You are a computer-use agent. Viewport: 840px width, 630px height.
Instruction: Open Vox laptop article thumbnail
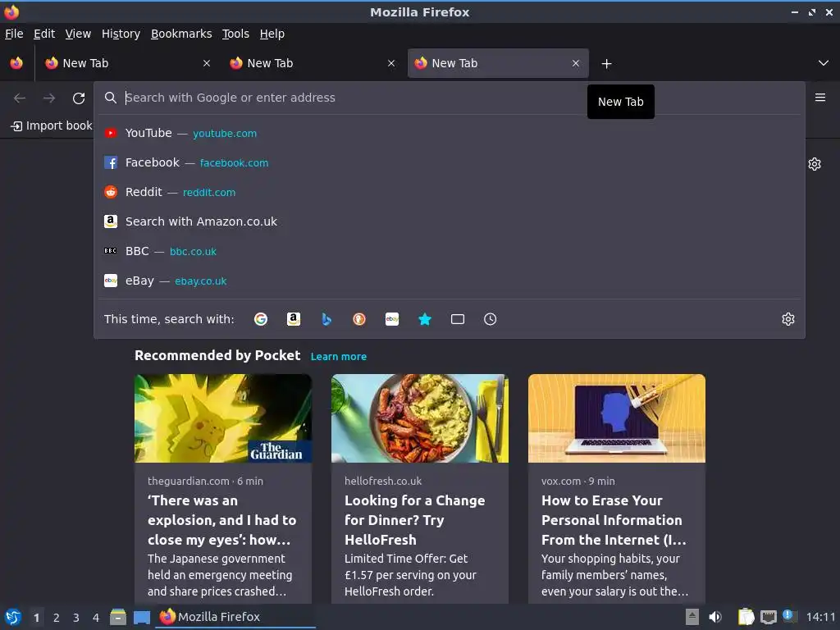click(x=617, y=418)
